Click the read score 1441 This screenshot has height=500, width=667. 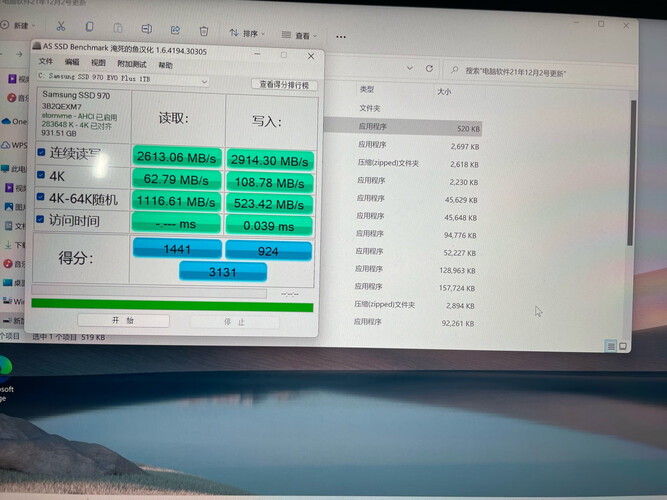(x=177, y=249)
